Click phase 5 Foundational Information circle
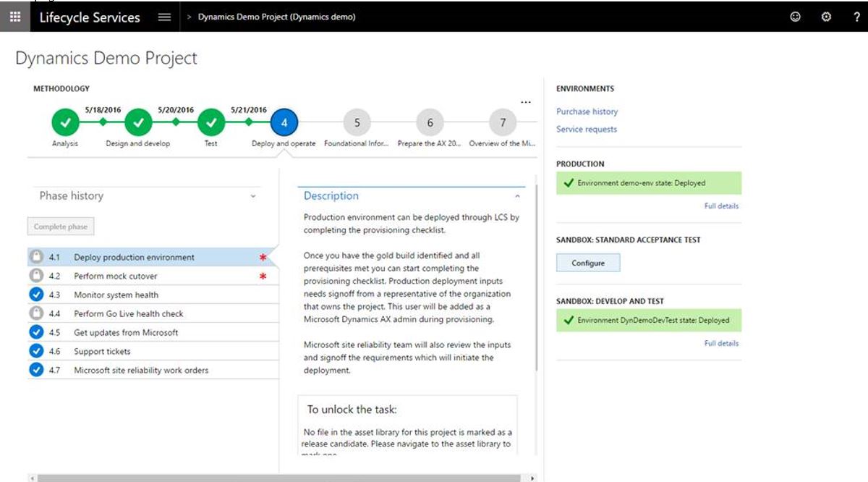This screenshot has width=868, height=482. coord(357,123)
